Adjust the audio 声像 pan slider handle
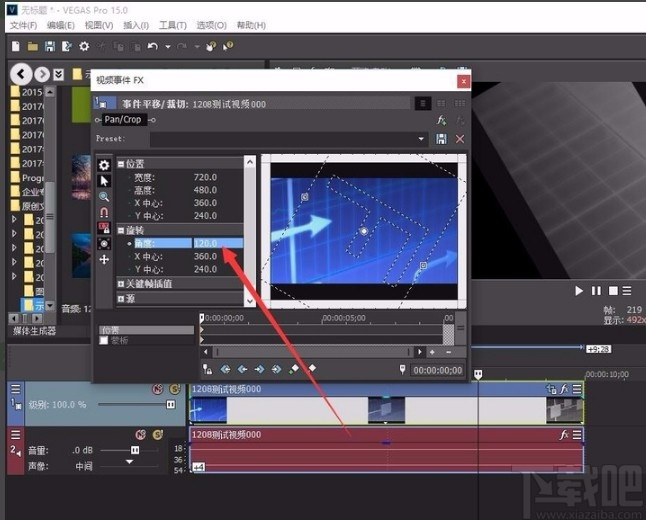Screen dimensions: 646x520 (129, 462)
